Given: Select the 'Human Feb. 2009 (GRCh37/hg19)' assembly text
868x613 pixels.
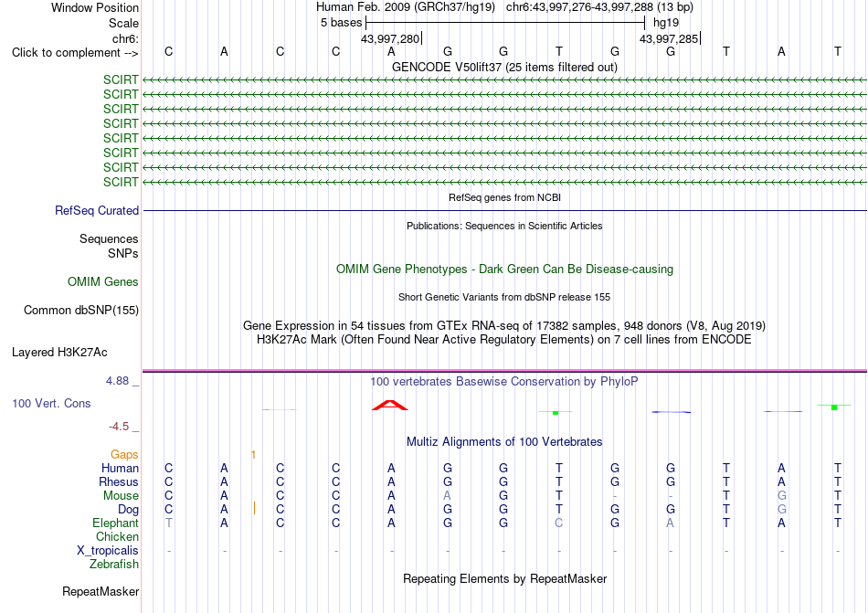Looking at the screenshot, I should [407, 7].
